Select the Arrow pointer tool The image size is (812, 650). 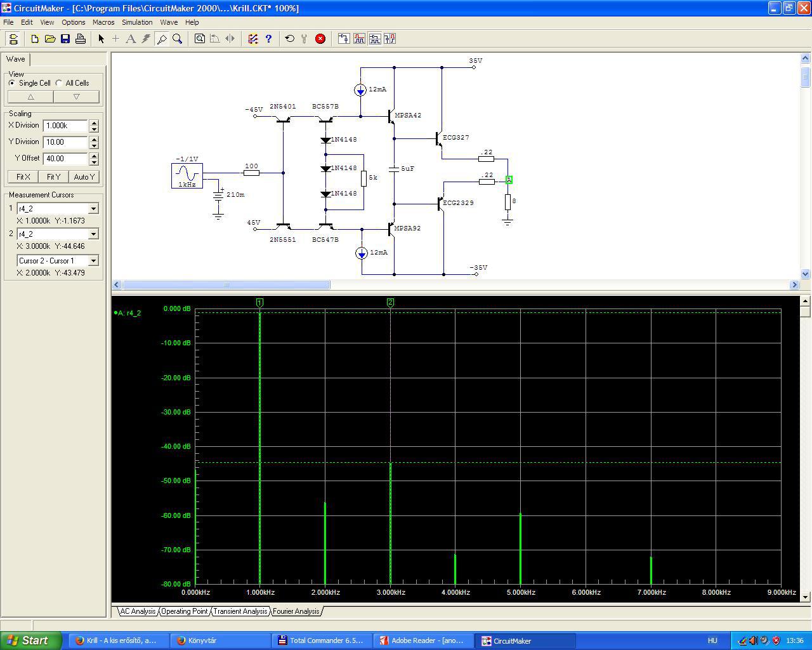click(x=101, y=39)
